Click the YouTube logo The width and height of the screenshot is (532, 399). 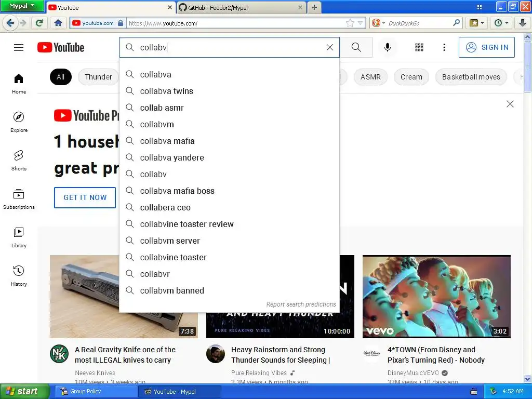click(x=61, y=47)
